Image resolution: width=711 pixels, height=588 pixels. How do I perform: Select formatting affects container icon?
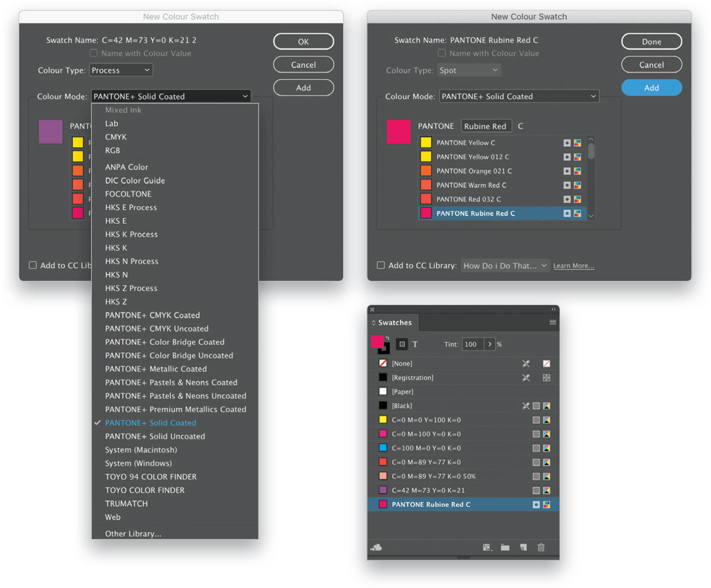pyautogui.click(x=402, y=344)
